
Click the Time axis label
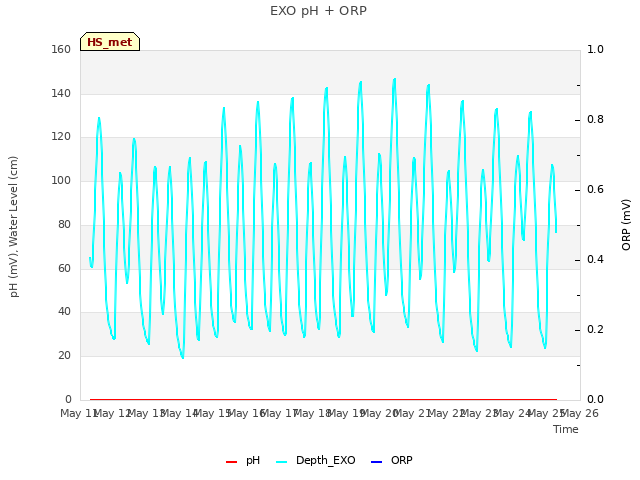[x=566, y=429]
